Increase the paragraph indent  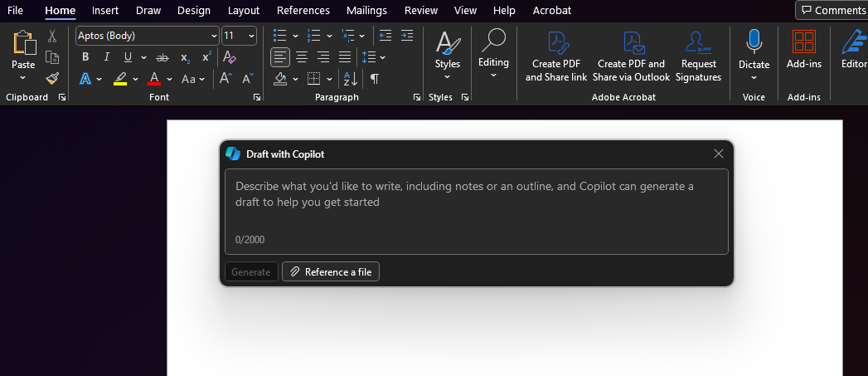coord(407,36)
